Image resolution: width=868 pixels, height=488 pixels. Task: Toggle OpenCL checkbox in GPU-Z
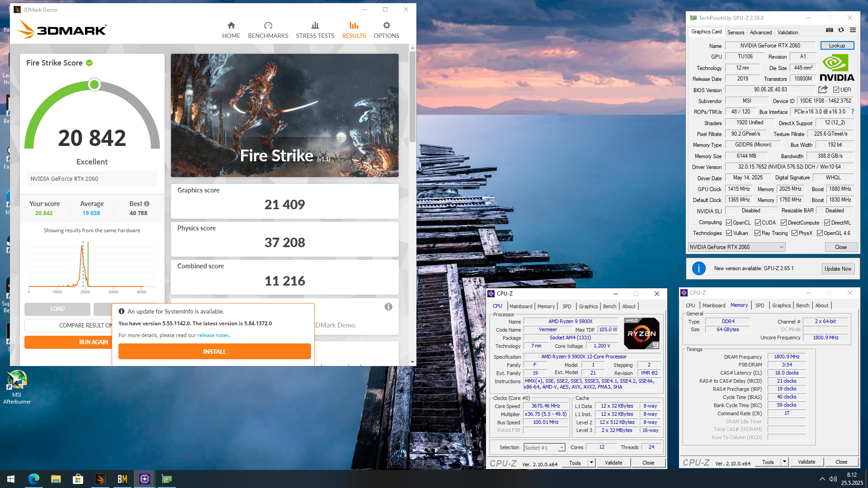[729, 223]
